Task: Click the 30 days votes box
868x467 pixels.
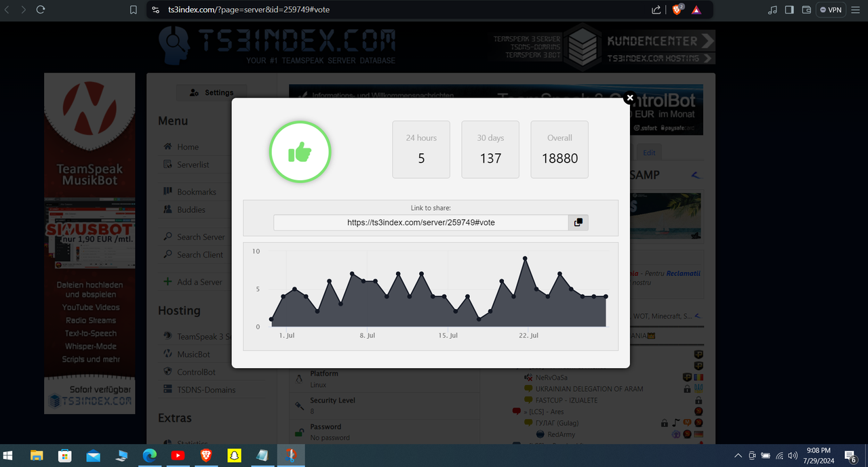Action: tap(490, 150)
